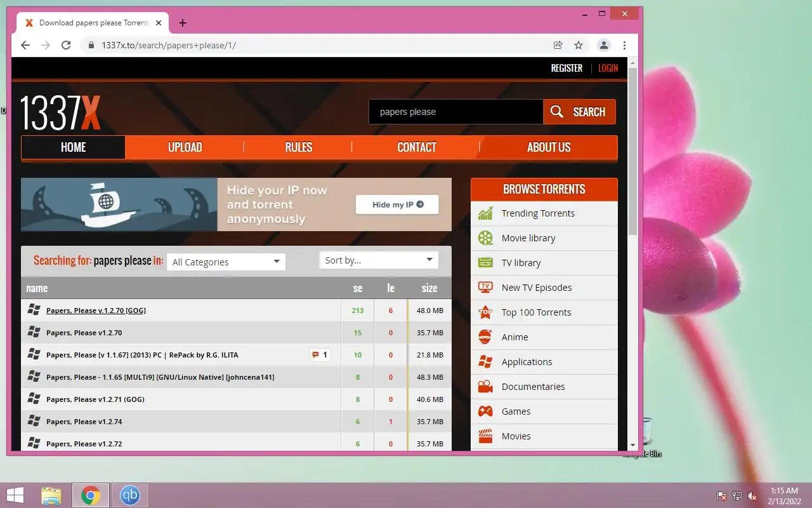This screenshot has width=812, height=508.
Task: Open a new browser tab with plus icon
Action: 183,23
